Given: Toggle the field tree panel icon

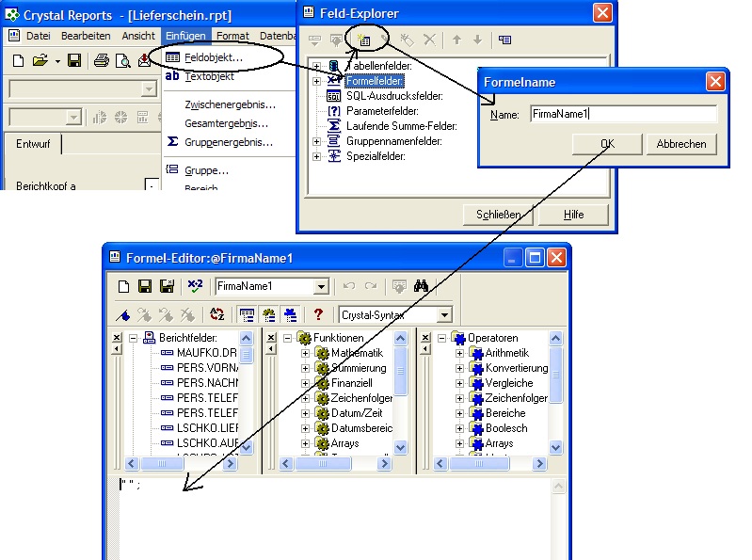Looking at the screenshot, I should (x=247, y=315).
